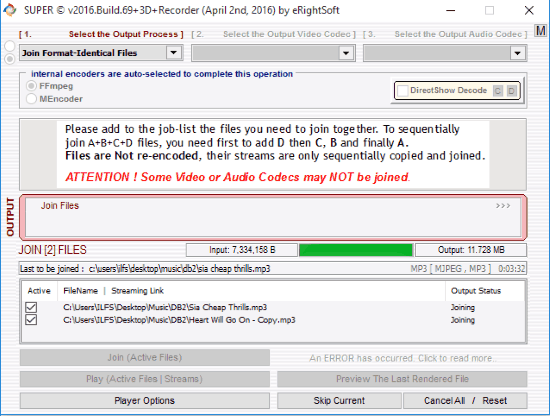
Task: Click the M button at top right
Action: click(x=541, y=31)
